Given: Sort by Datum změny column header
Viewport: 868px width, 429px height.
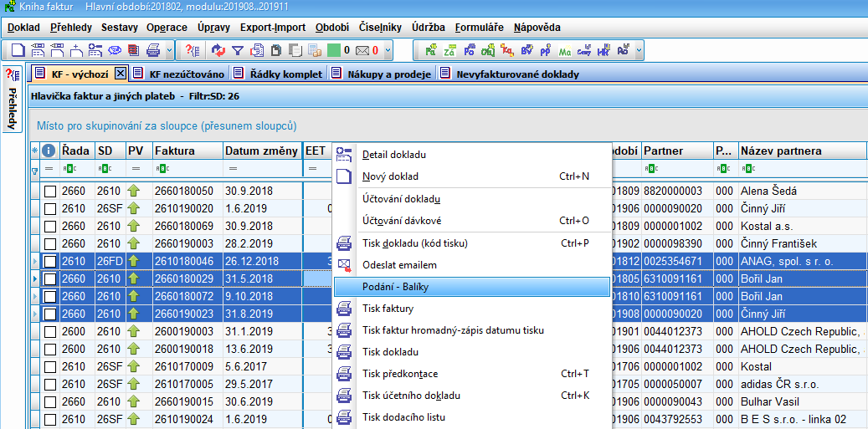Looking at the screenshot, I should [x=262, y=151].
